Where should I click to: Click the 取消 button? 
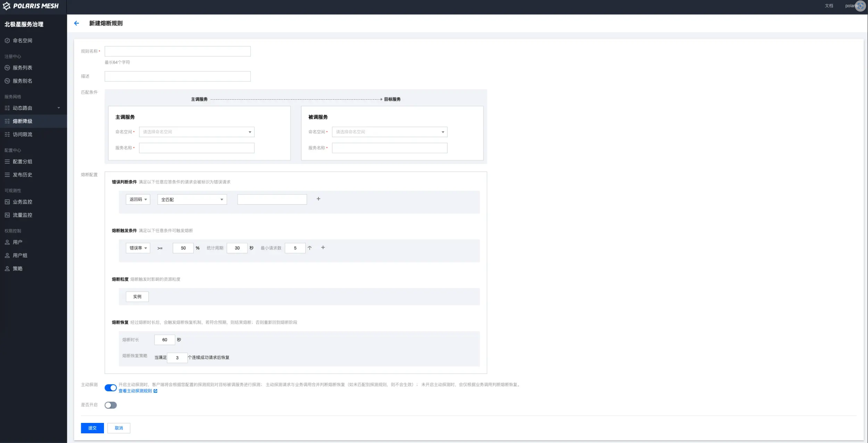click(x=119, y=428)
